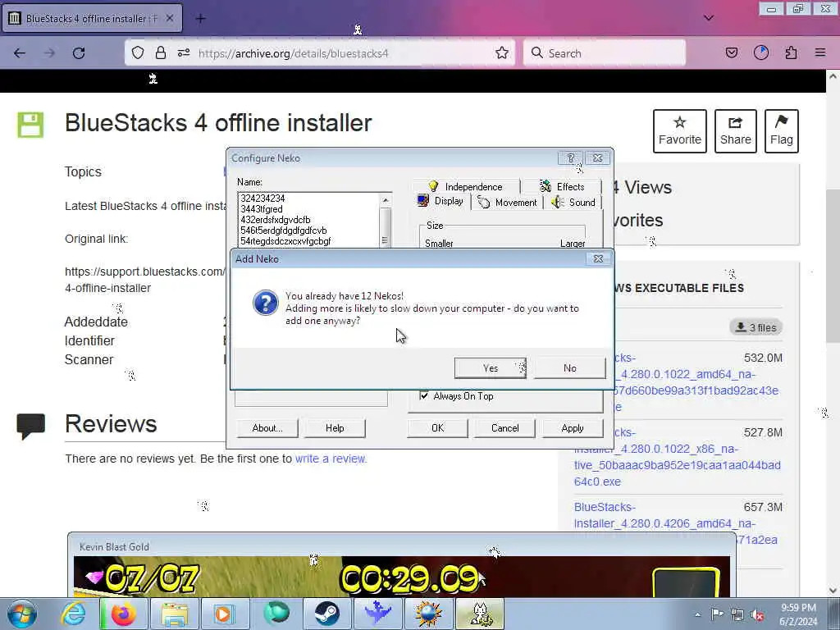Open the 527.8M x86 installer link
The width and height of the screenshot is (840, 630).
(x=677, y=457)
